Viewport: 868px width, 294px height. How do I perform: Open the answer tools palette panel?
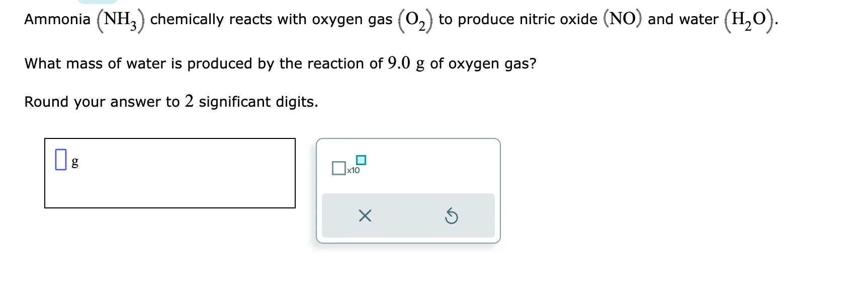407,191
